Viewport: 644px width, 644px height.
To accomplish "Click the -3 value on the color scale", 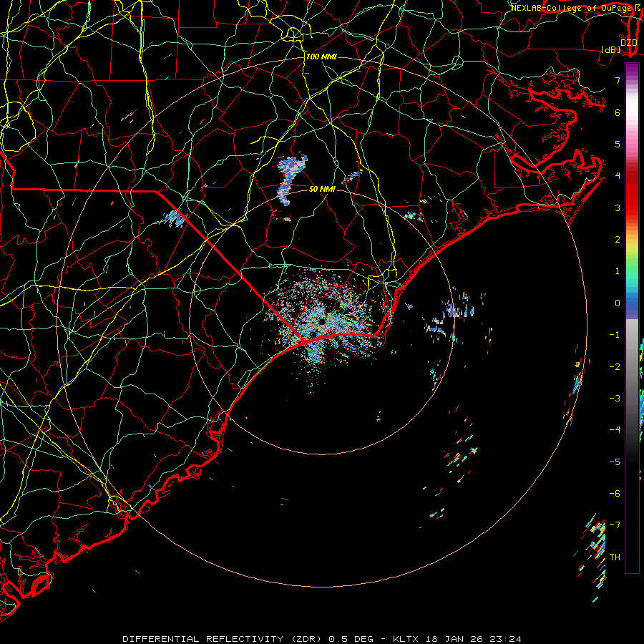I will [615, 399].
